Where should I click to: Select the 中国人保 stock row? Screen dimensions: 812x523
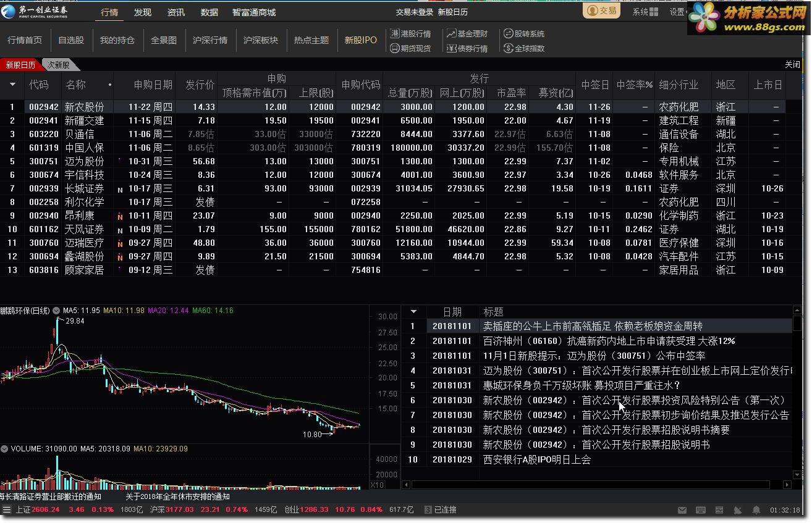click(x=393, y=148)
